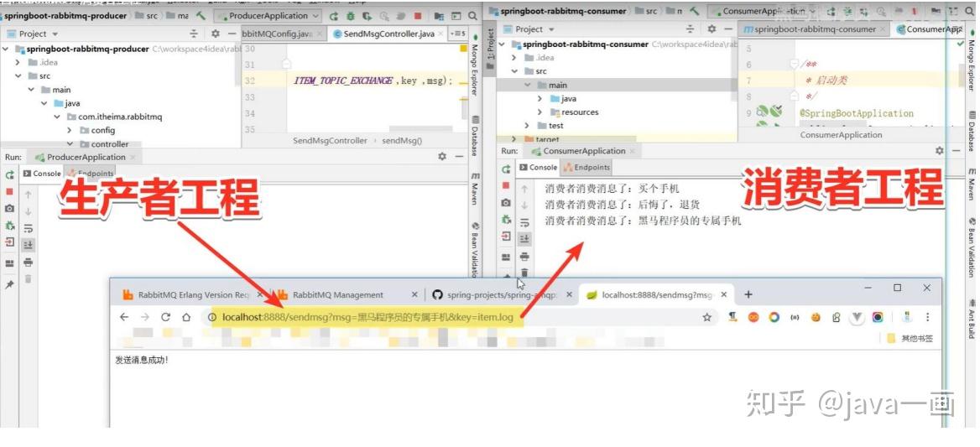Open a new browser tab with plus

(748, 294)
